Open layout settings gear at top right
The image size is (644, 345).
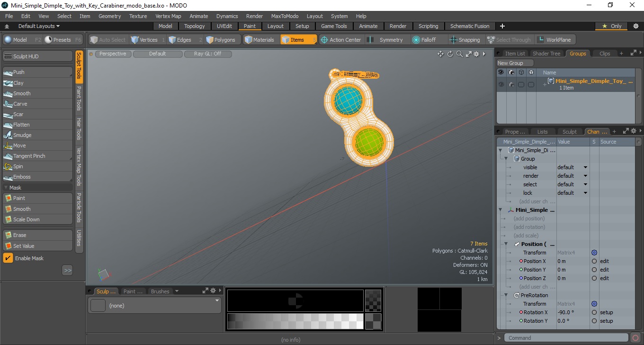pos(635,26)
